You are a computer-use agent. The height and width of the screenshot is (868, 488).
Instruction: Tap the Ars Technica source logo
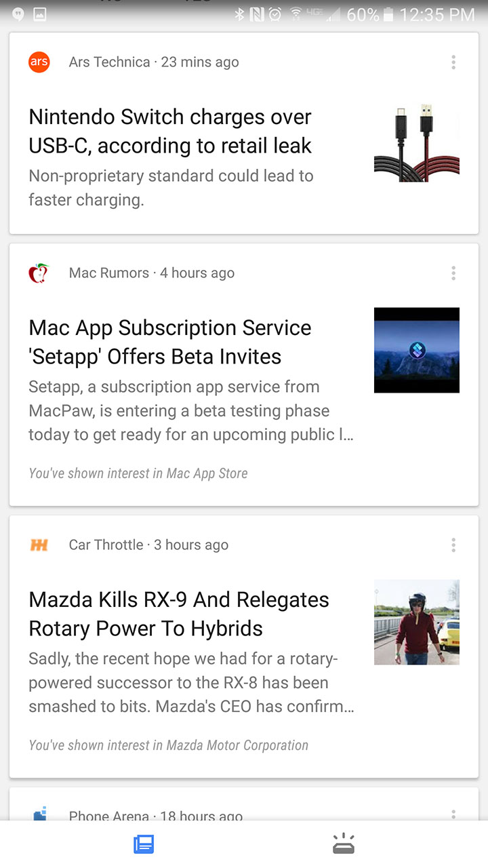pos(39,62)
